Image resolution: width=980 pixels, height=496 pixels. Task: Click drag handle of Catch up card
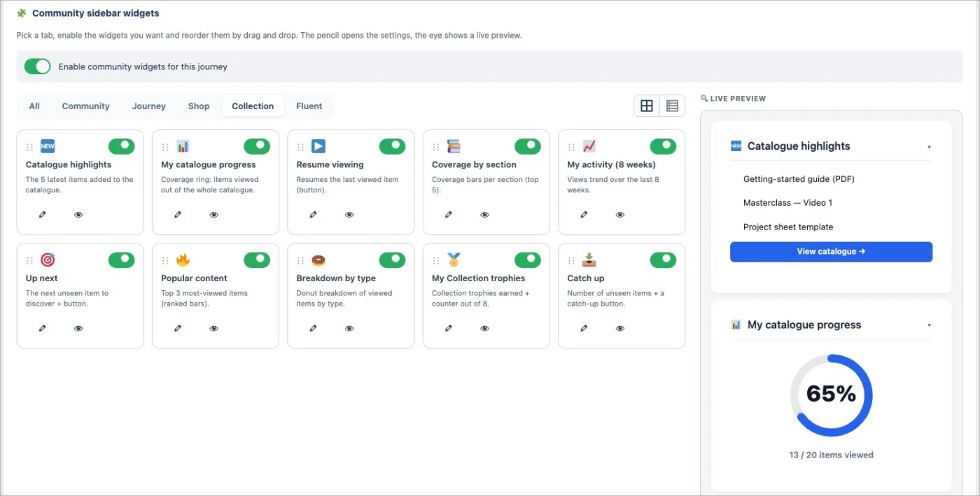tap(571, 260)
